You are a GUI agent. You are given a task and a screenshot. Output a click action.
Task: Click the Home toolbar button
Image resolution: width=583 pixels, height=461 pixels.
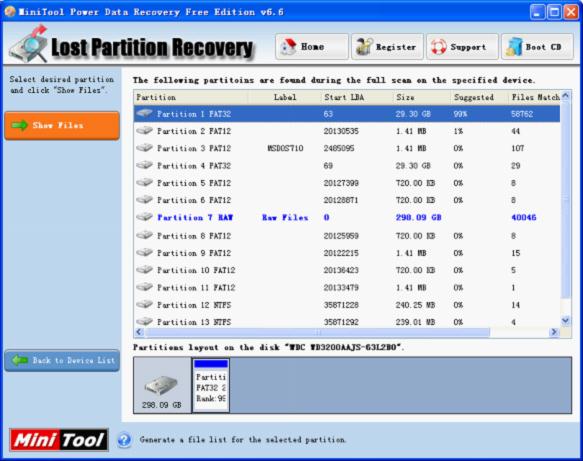pyautogui.click(x=312, y=47)
